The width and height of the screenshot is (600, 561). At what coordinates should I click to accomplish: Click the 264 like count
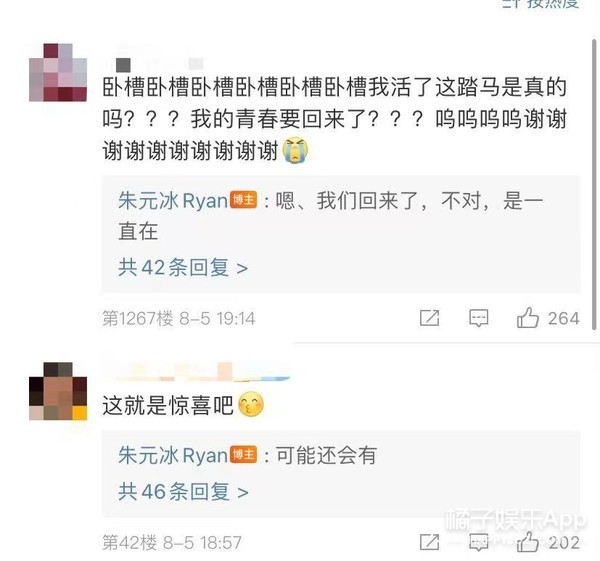pos(563,318)
